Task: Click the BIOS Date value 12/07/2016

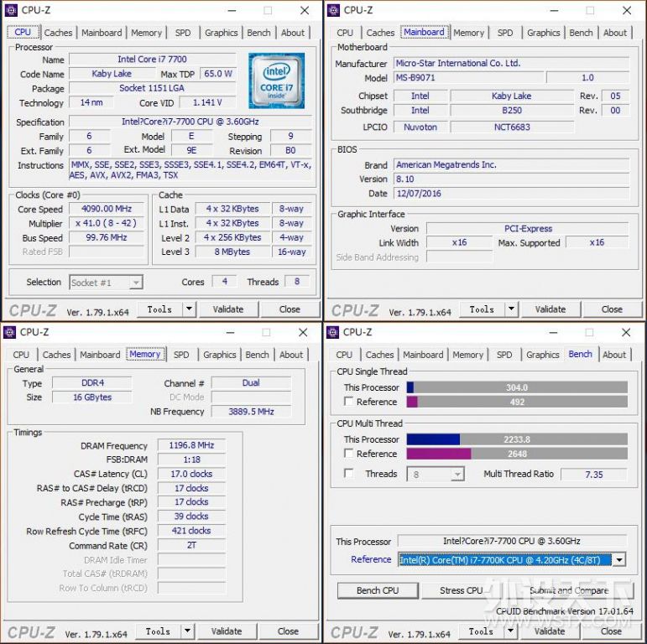Action: point(512,194)
